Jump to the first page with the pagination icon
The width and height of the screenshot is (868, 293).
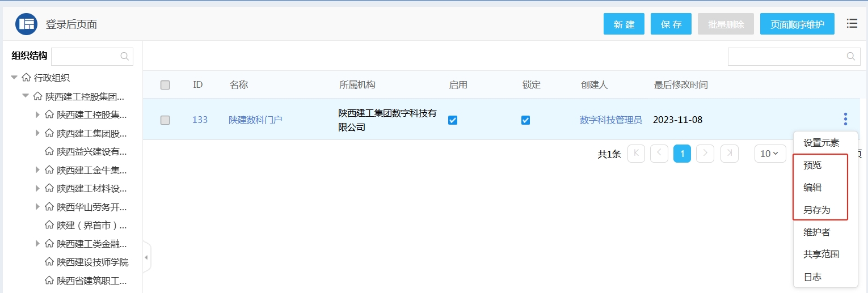pos(636,154)
